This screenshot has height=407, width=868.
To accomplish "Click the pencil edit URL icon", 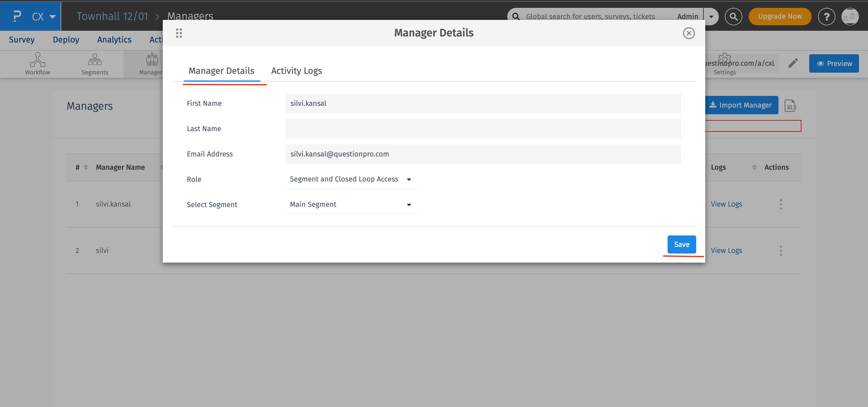I will [x=793, y=63].
